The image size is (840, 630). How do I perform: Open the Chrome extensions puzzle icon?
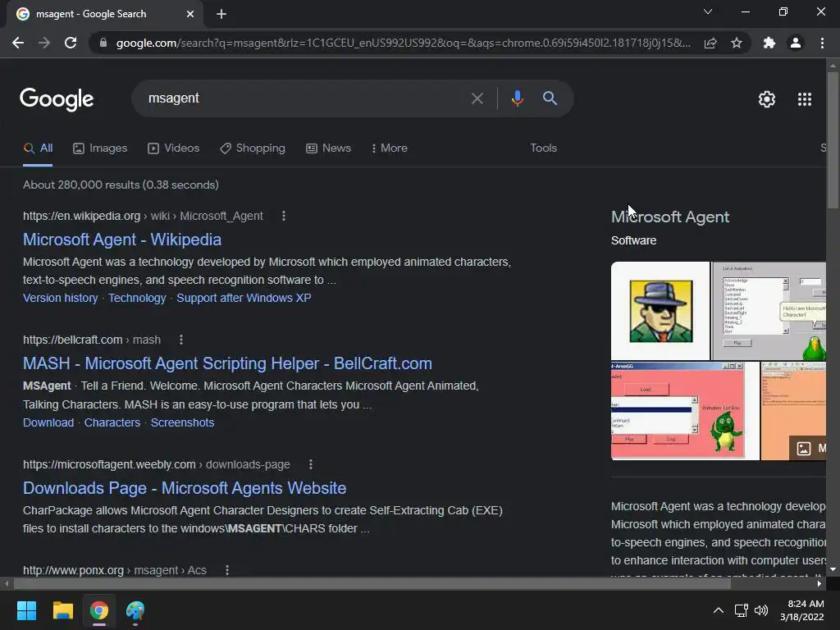click(769, 43)
